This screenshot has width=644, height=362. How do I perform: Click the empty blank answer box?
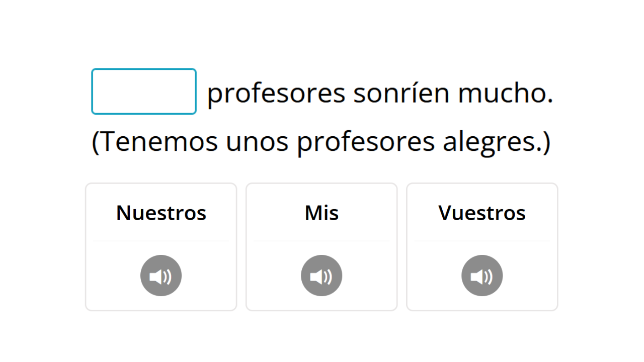[x=144, y=92]
